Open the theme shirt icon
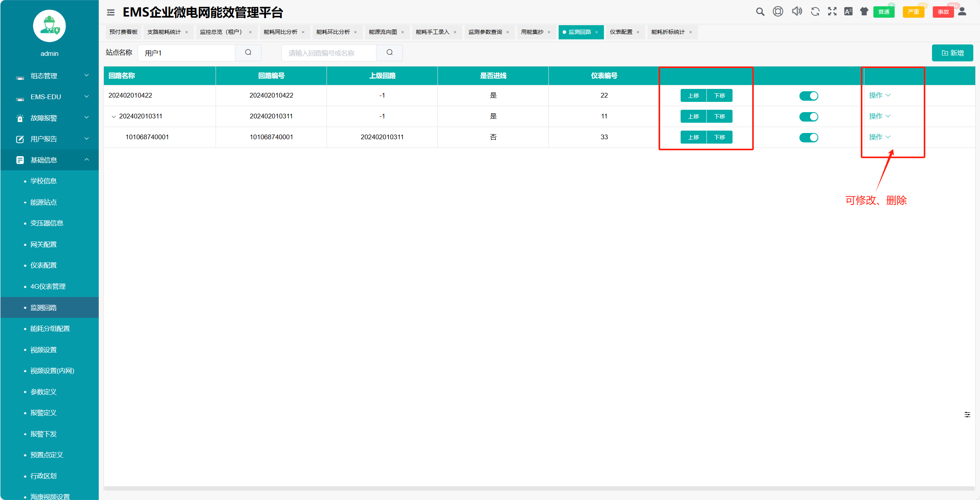The width and height of the screenshot is (980, 500). click(x=864, y=11)
